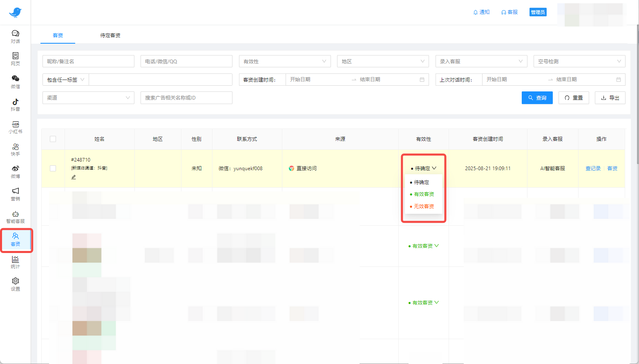
Task: Open the 渠道 channel dropdown
Action: pyautogui.click(x=88, y=98)
